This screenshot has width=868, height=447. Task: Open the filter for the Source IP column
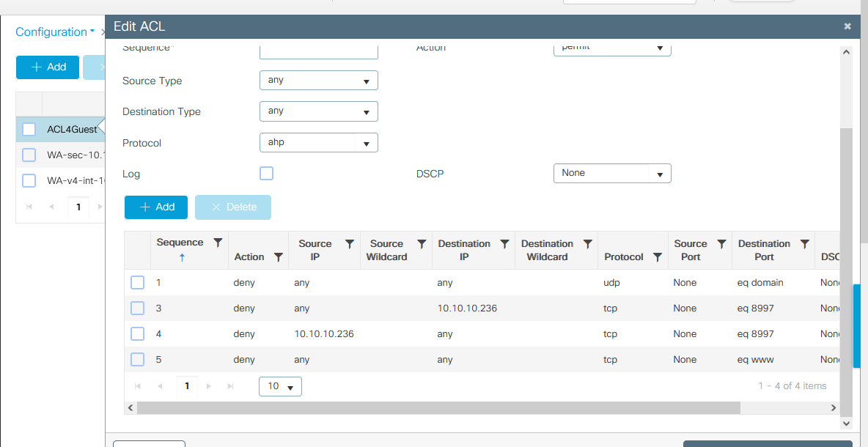(x=350, y=243)
